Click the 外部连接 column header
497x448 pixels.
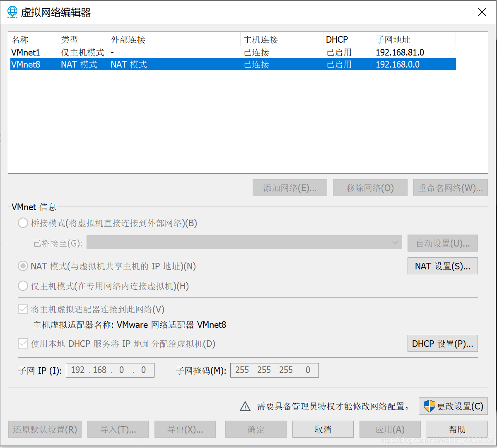(174, 40)
